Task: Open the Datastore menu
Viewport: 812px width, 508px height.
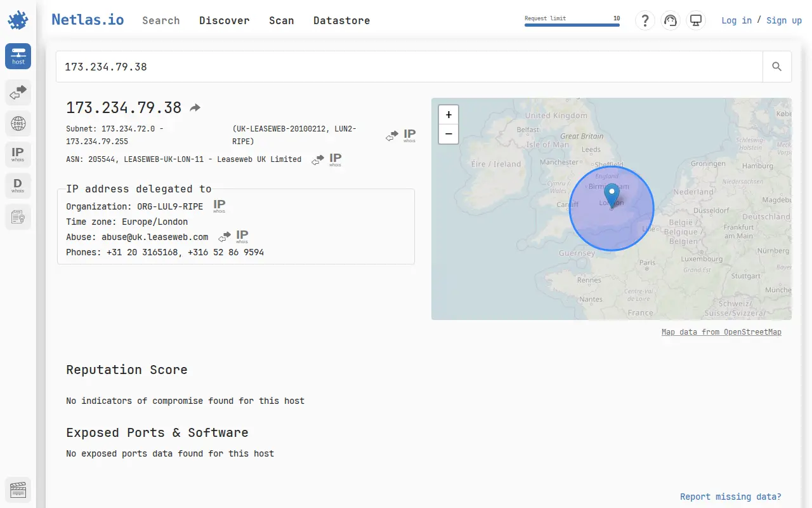Action: click(x=342, y=20)
